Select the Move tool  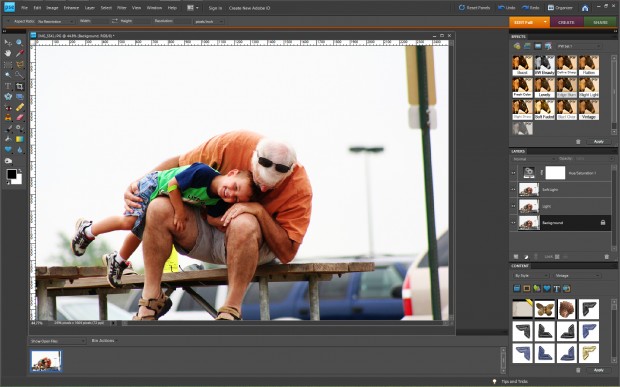8,42
